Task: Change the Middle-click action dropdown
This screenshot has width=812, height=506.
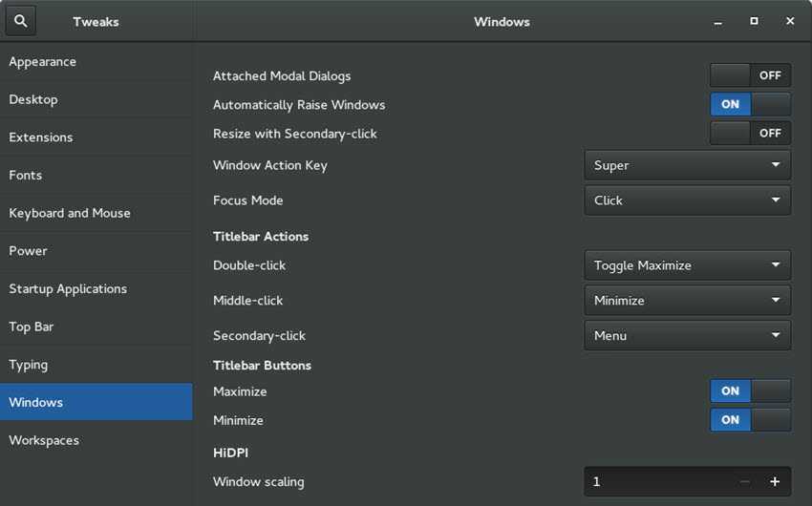Action: [x=687, y=301]
